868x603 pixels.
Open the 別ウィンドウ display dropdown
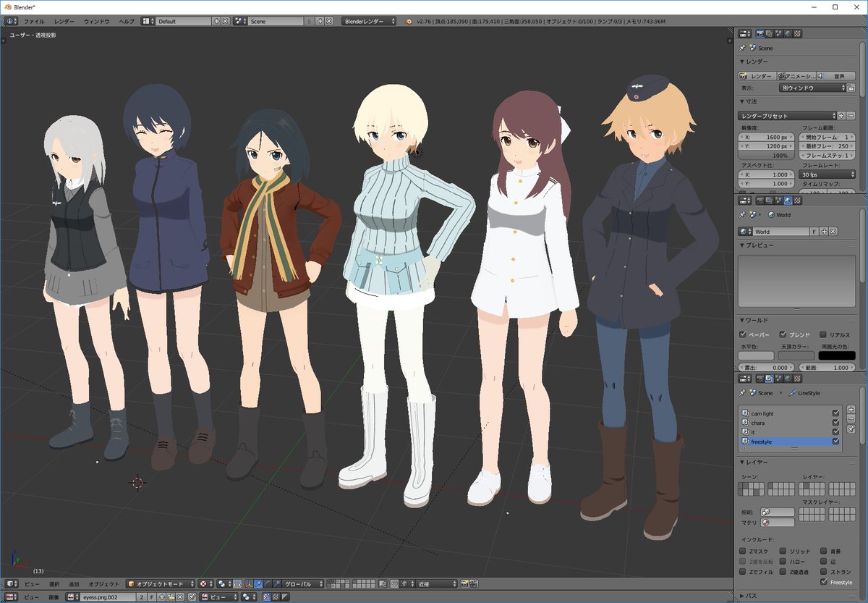click(813, 88)
